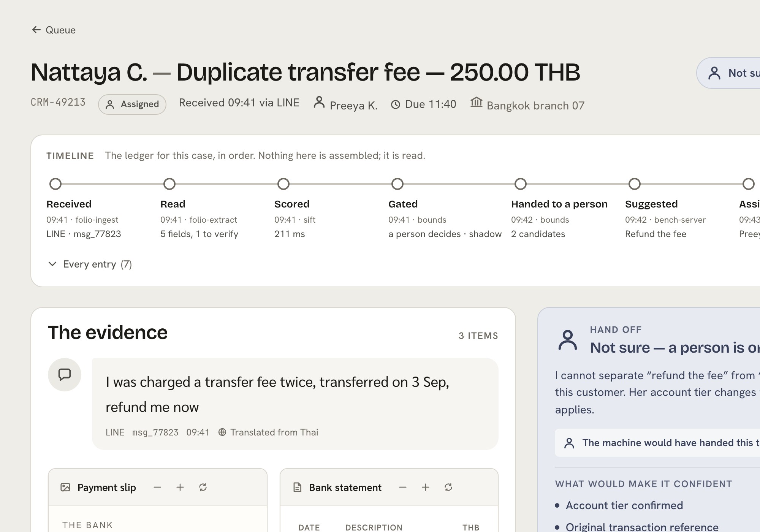Click the Due 11:40 clock icon
Image resolution: width=760 pixels, height=532 pixels.
[x=396, y=104]
